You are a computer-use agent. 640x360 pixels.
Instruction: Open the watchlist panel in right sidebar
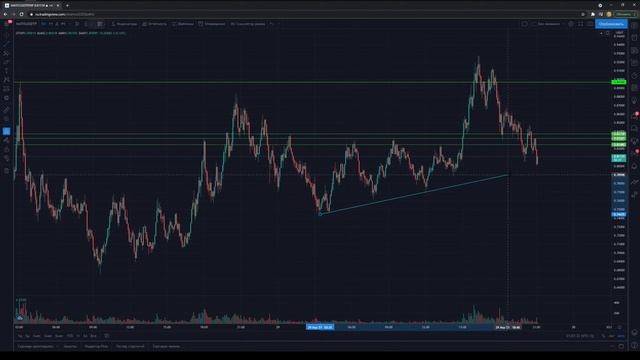click(x=634, y=25)
